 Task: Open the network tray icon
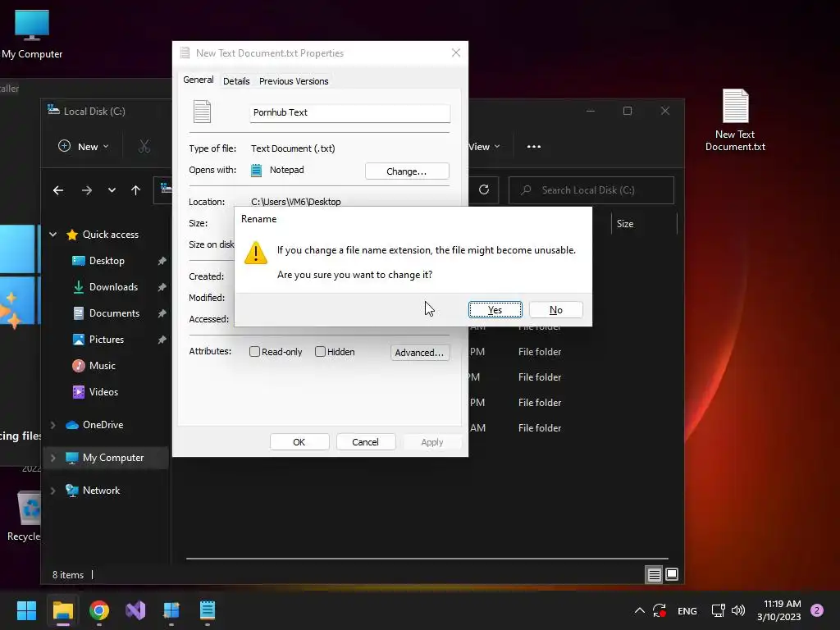pyautogui.click(x=718, y=610)
